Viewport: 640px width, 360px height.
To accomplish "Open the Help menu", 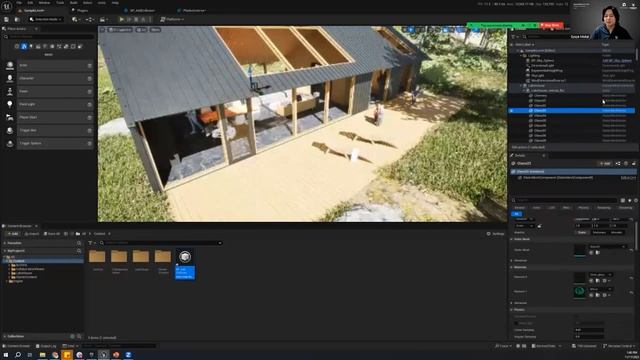I will tap(115, 2).
